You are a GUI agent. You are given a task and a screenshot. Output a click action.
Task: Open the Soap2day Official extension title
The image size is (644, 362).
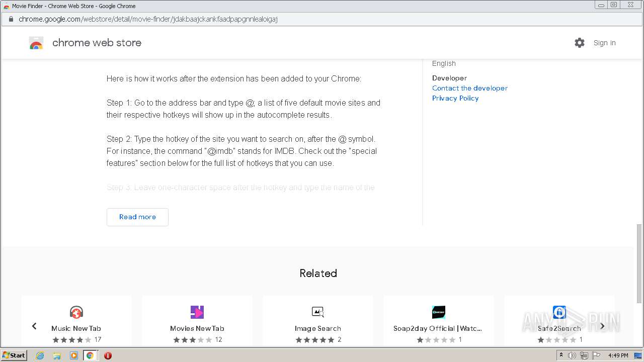click(x=438, y=328)
